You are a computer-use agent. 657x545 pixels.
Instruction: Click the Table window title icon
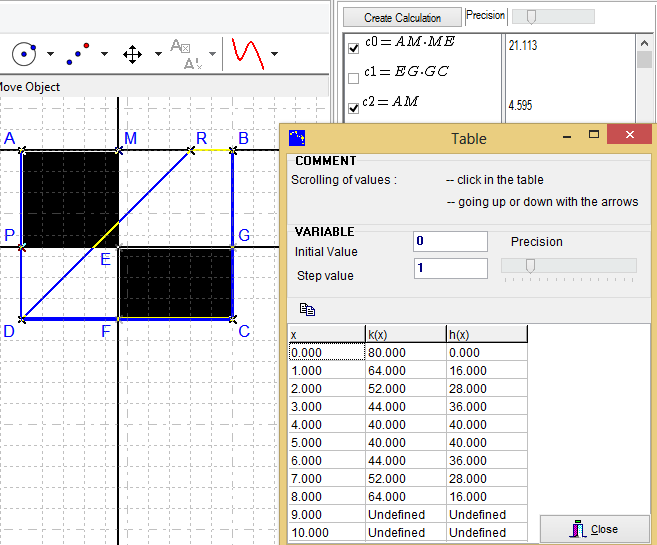(x=297, y=138)
